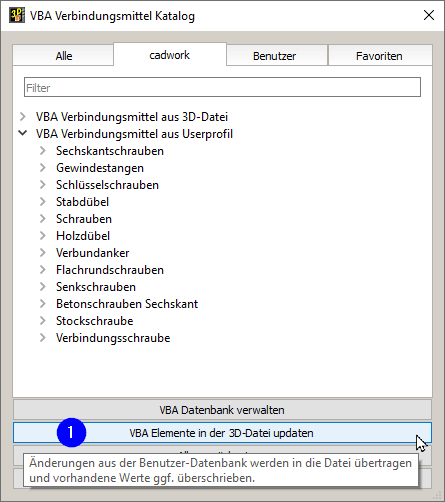
Task: Expand the Stockschraube chevron
Action: pyautogui.click(x=43, y=321)
